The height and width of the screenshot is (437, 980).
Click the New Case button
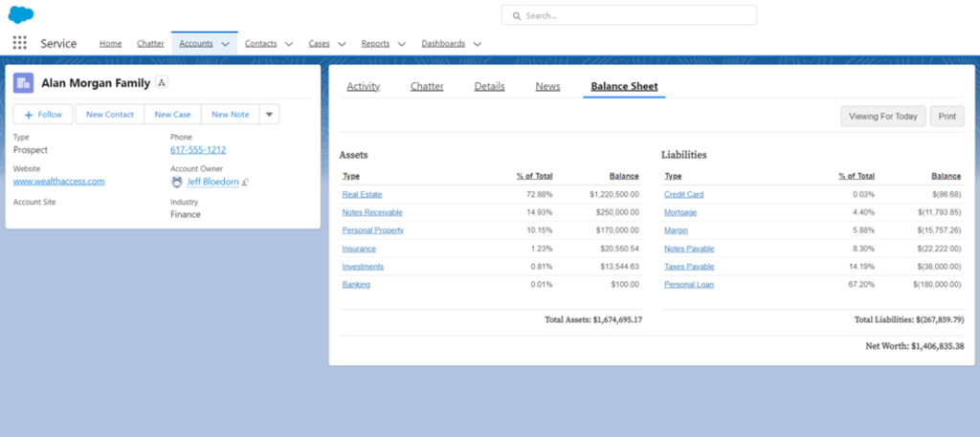172,114
